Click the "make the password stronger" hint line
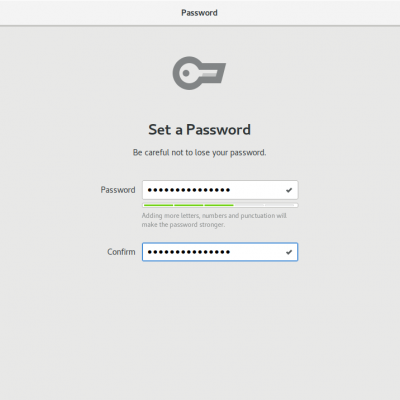Screen dimensions: 400x400 click(x=183, y=225)
